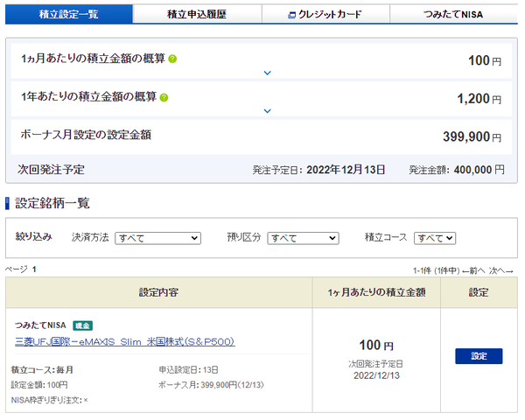Click the 100円 monthly amount in summary
This screenshot has width=525, height=420.
[485, 60]
